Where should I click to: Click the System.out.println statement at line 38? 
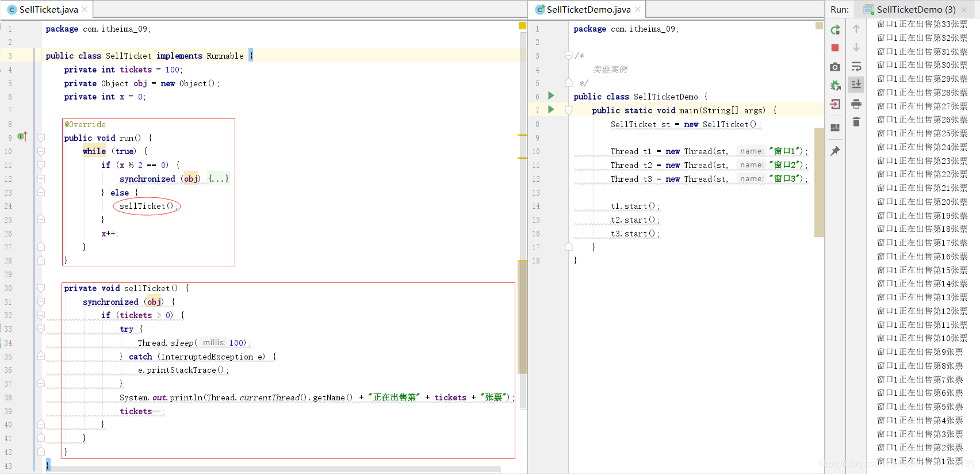pos(316,397)
